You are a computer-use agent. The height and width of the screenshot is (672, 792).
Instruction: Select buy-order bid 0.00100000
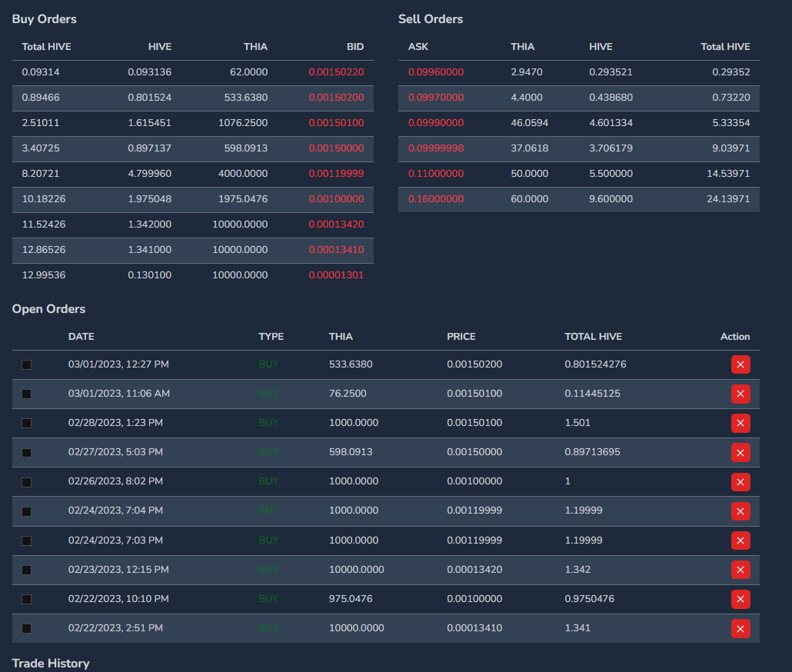tap(336, 199)
